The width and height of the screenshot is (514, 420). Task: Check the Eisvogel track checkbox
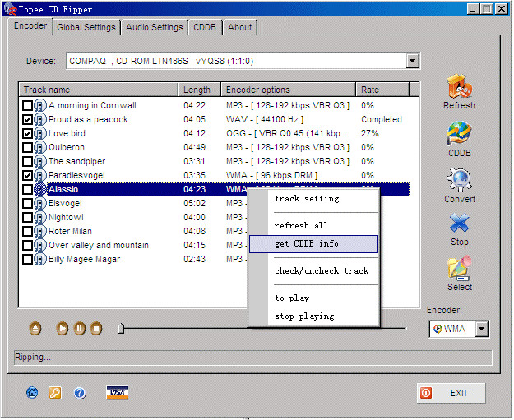pyautogui.click(x=27, y=204)
